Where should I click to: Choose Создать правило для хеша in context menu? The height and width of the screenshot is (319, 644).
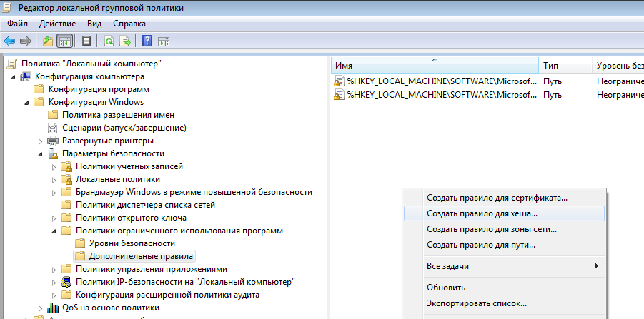[482, 213]
